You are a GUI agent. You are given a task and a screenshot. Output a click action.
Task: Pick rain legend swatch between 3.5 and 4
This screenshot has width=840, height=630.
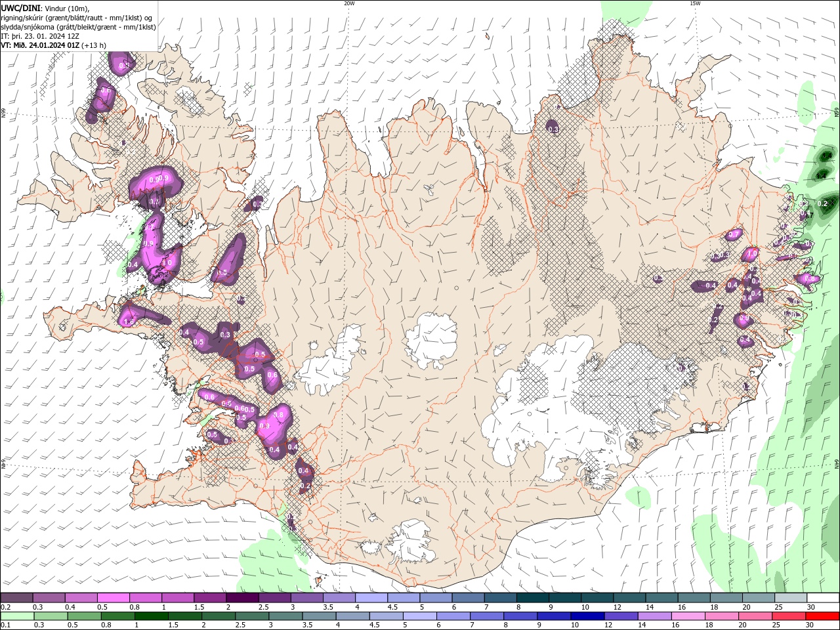[x=320, y=616]
